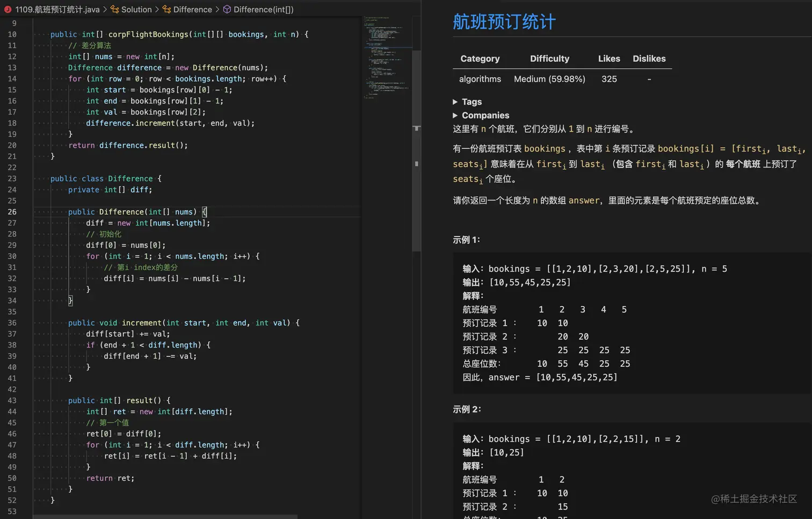The image size is (812, 519).
Task: Click the Dislikes column header
Action: click(649, 59)
